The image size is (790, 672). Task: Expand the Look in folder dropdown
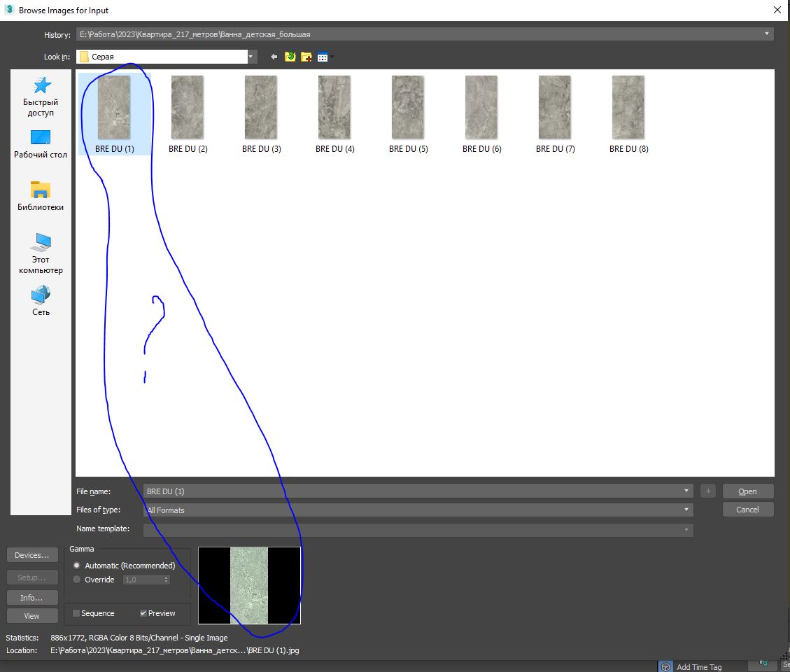click(251, 57)
